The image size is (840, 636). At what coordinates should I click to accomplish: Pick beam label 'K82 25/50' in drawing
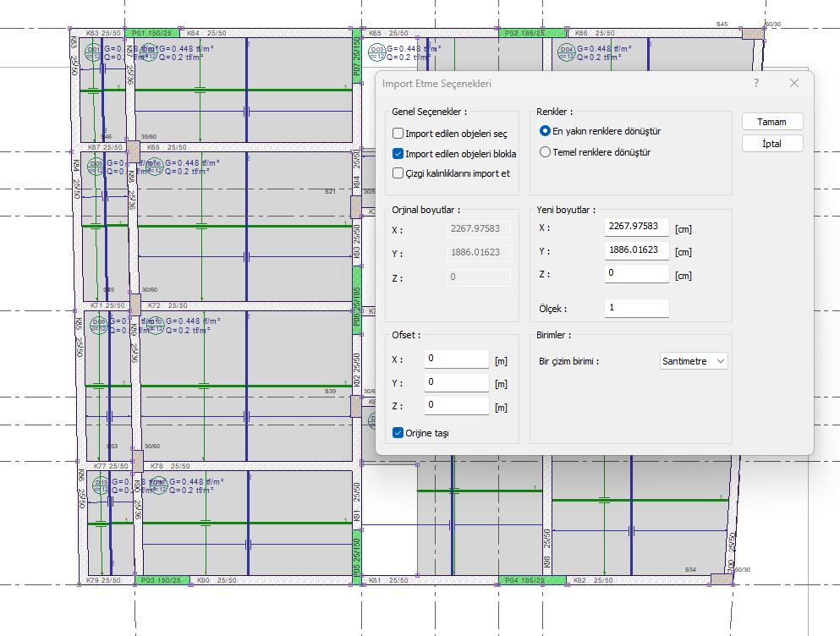[x=593, y=580]
